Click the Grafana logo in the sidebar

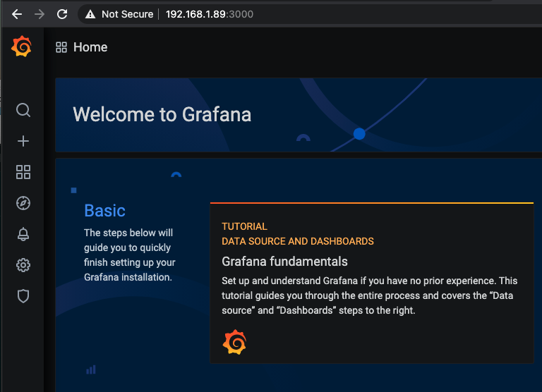(x=22, y=47)
